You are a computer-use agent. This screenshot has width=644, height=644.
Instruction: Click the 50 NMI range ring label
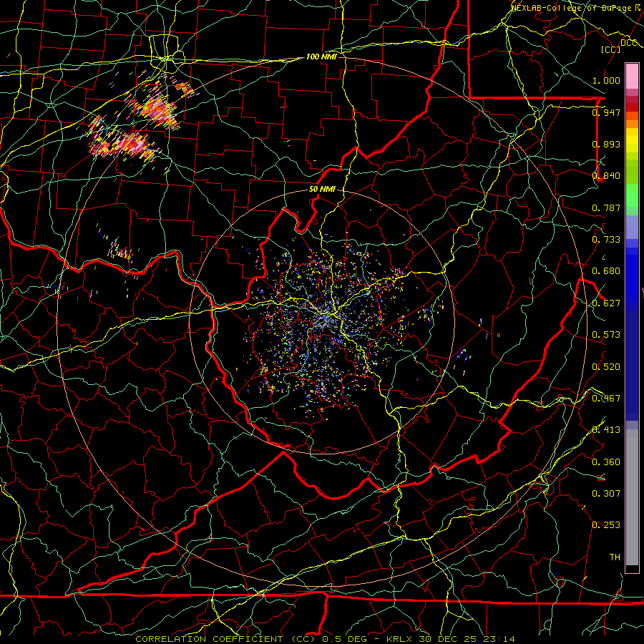point(322,190)
